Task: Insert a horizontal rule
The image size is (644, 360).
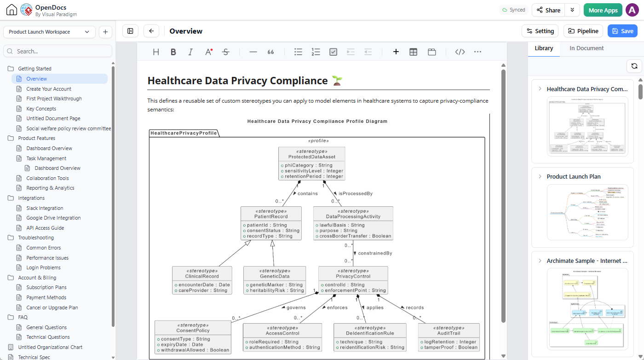Action: (253, 52)
